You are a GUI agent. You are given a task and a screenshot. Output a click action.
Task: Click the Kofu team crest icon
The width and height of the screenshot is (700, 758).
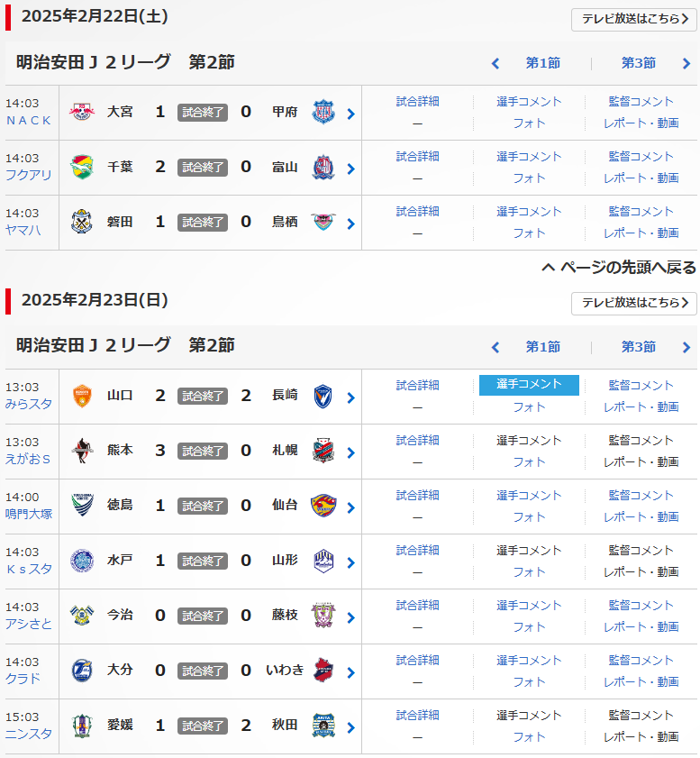pos(323,113)
